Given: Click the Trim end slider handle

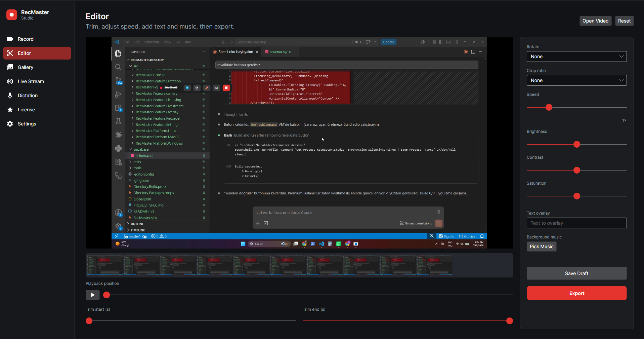Looking at the screenshot, I should click(x=510, y=321).
